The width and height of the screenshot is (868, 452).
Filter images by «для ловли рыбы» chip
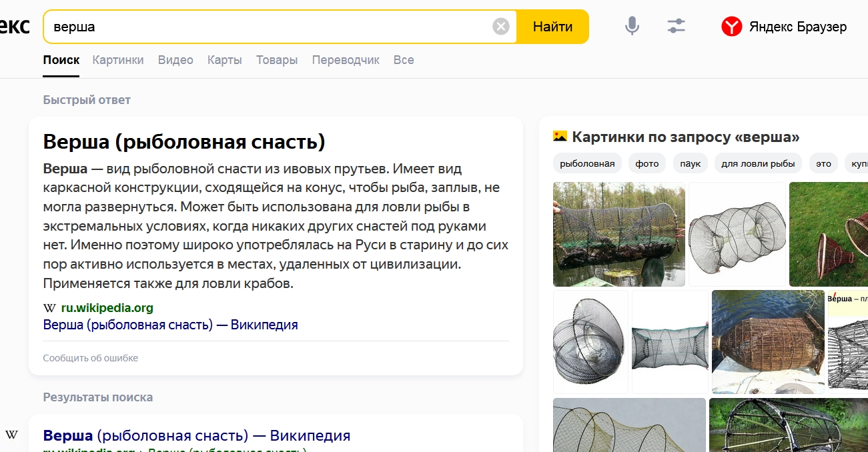[x=759, y=163]
